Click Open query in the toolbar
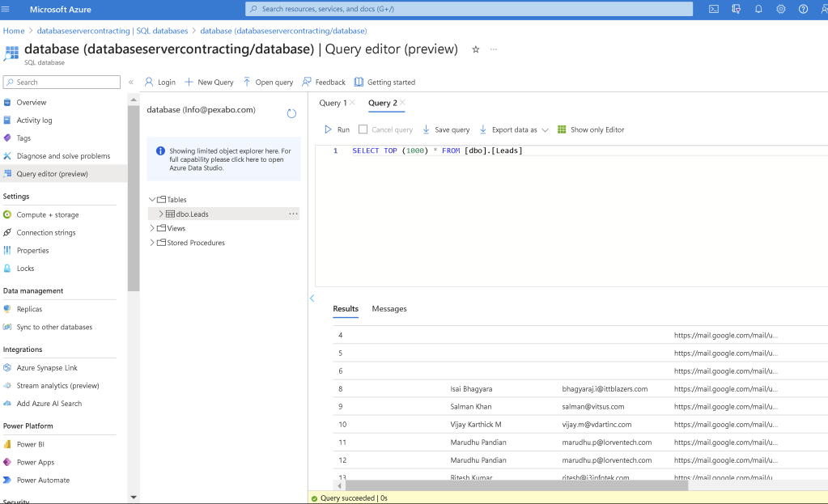828x504 pixels. (x=268, y=82)
